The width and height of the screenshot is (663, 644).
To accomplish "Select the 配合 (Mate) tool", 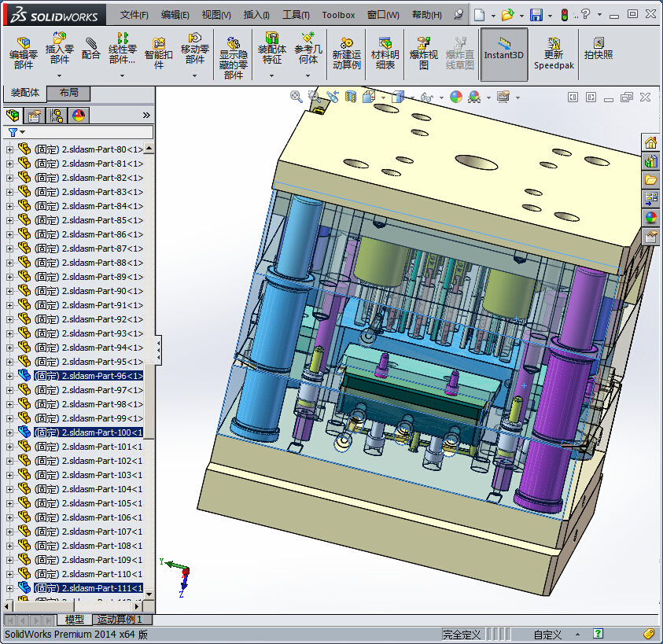I will click(x=90, y=49).
